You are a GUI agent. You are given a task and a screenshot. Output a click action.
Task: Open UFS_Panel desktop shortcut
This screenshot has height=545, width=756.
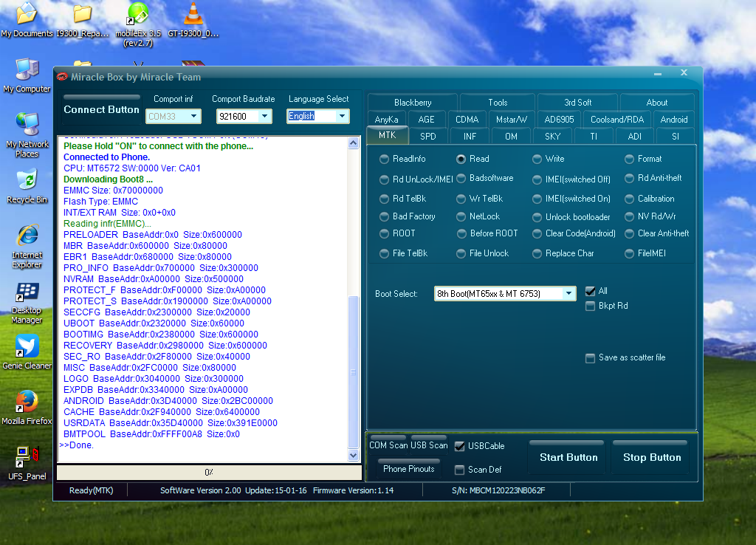pos(27,463)
